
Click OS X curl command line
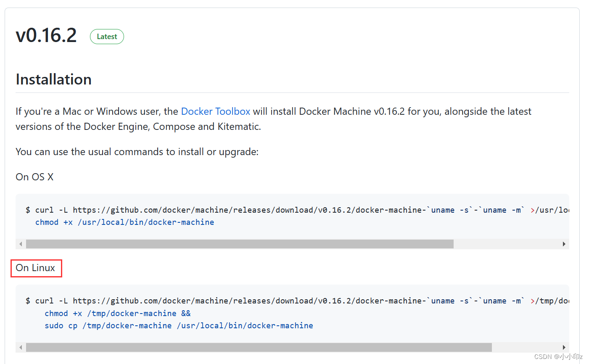pos(297,210)
